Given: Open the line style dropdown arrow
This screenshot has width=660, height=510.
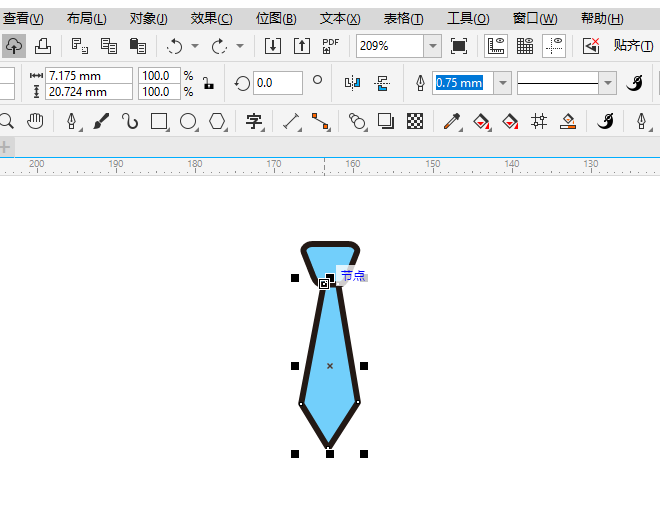Looking at the screenshot, I should coord(608,83).
